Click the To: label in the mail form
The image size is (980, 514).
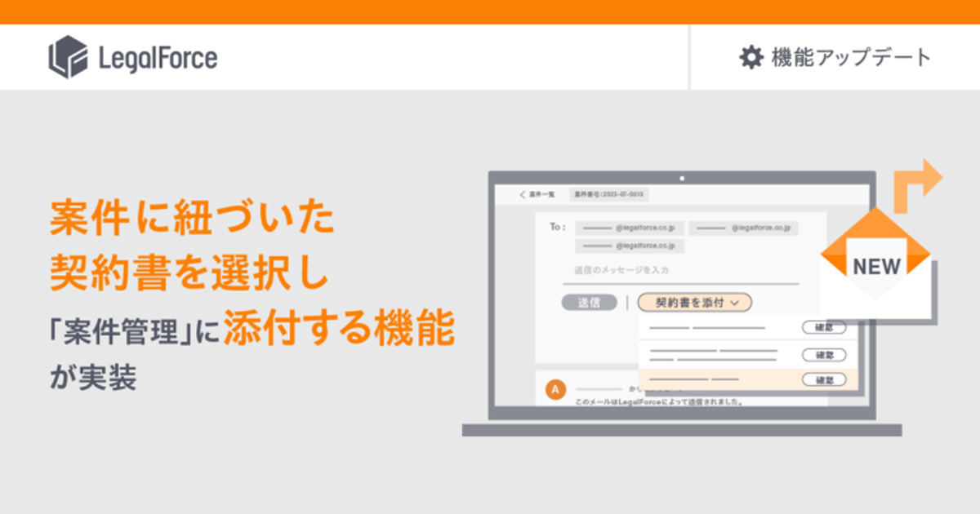tap(557, 227)
